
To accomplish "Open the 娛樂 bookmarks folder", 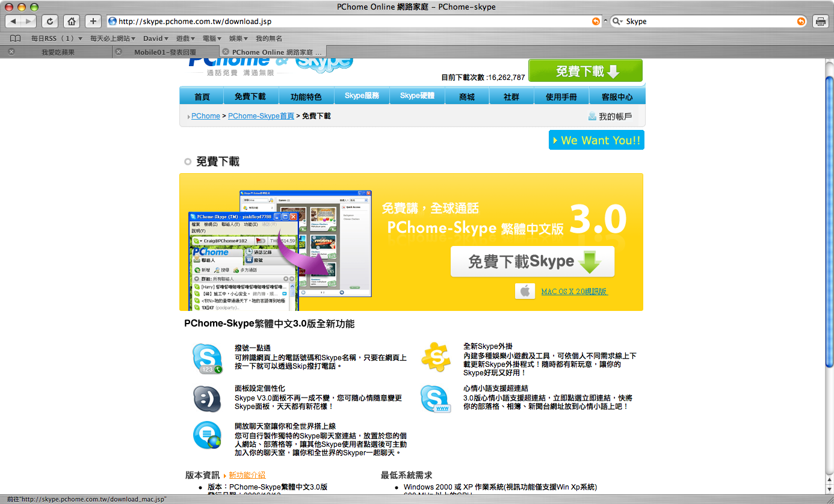I will click(238, 38).
